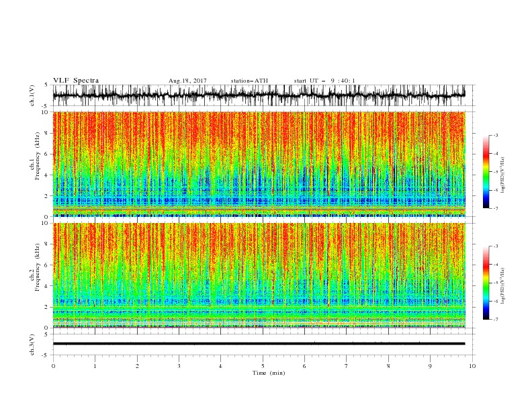
Task: Click the ch.2 spectrogram color bar
Action: [486, 283]
